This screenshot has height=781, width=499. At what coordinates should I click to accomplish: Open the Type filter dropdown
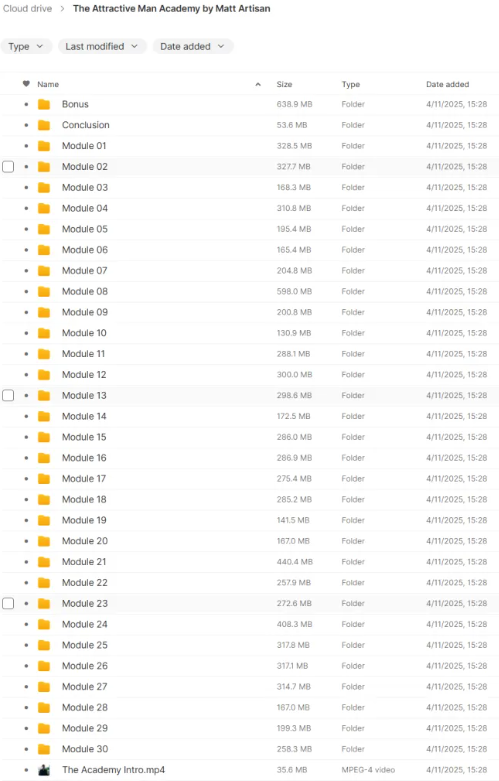pyautogui.click(x=26, y=46)
